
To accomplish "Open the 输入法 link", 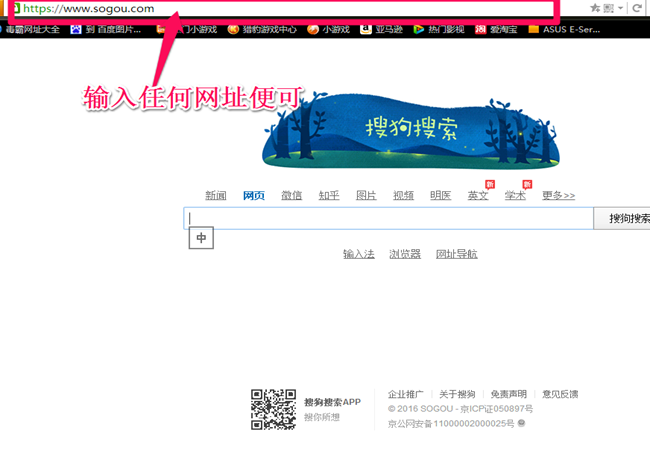I will (x=358, y=254).
